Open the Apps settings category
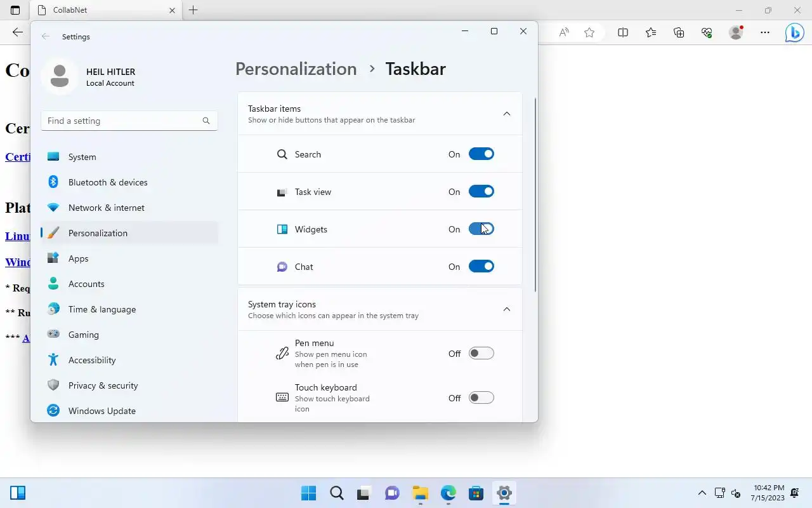812x508 pixels. [x=129, y=258]
